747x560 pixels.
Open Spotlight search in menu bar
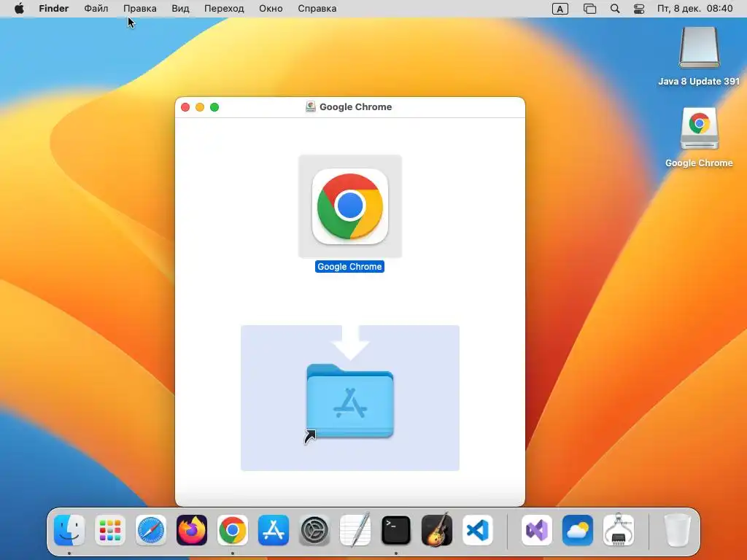click(615, 9)
